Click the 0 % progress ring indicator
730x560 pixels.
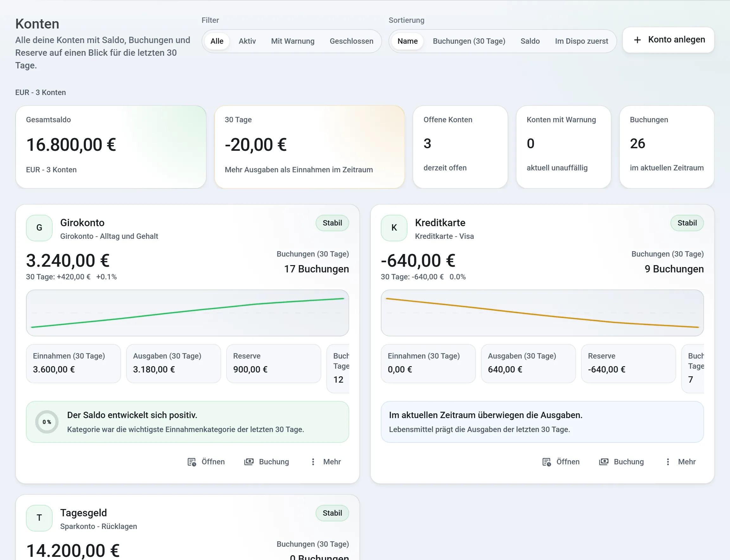[47, 422]
